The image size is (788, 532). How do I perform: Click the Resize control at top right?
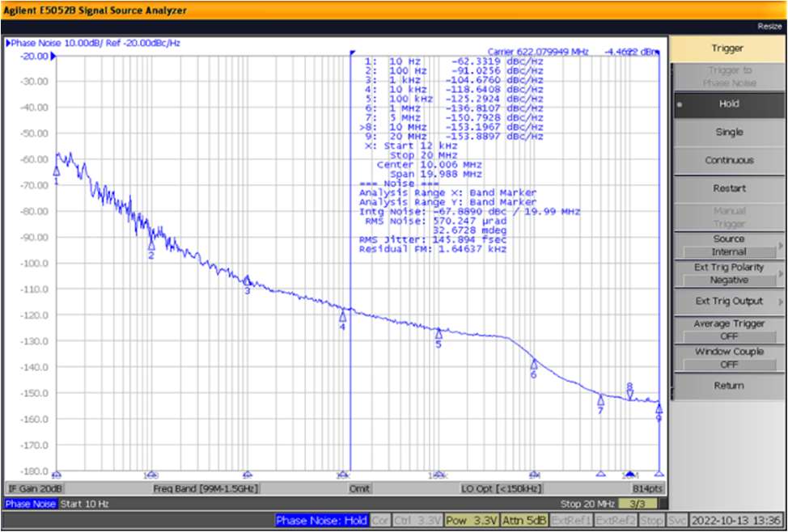[x=769, y=27]
